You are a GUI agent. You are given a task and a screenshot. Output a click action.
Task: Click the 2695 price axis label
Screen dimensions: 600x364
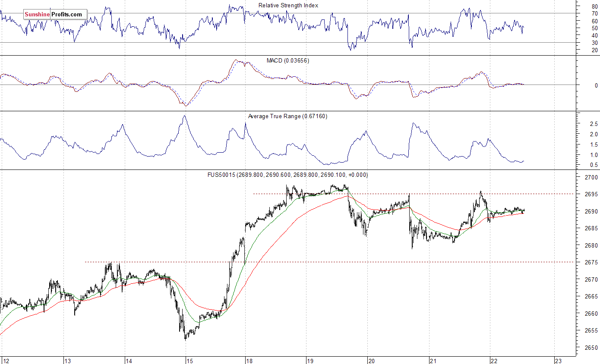(x=592, y=194)
